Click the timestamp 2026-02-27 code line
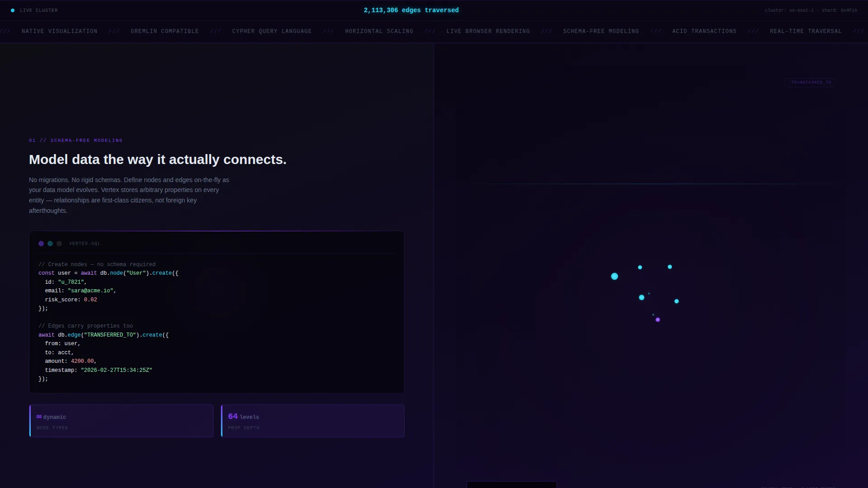868x488 pixels. coord(99,371)
